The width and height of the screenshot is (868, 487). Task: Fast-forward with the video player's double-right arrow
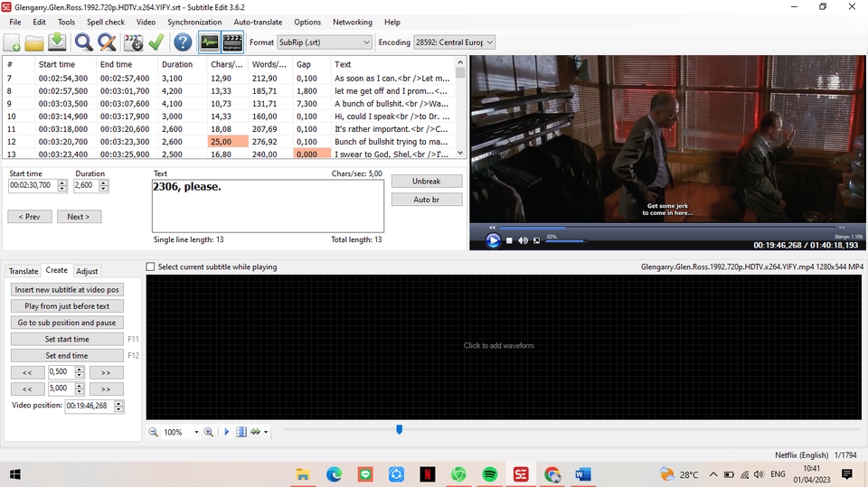842,228
